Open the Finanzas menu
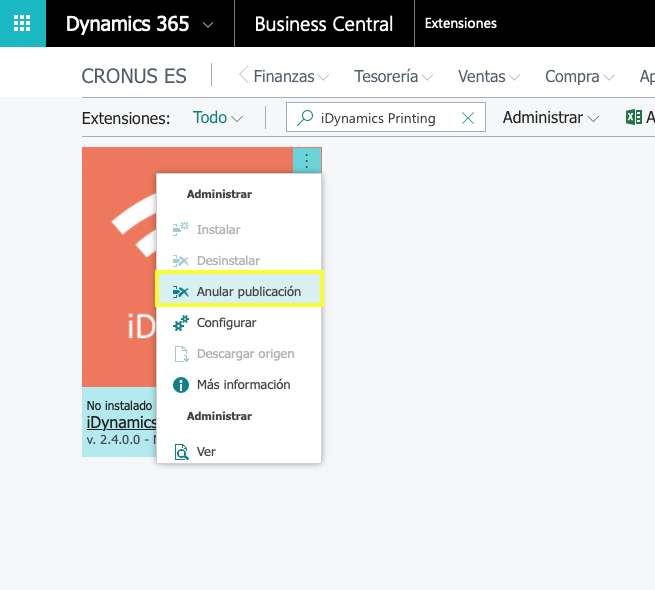655x590 pixels. point(291,76)
